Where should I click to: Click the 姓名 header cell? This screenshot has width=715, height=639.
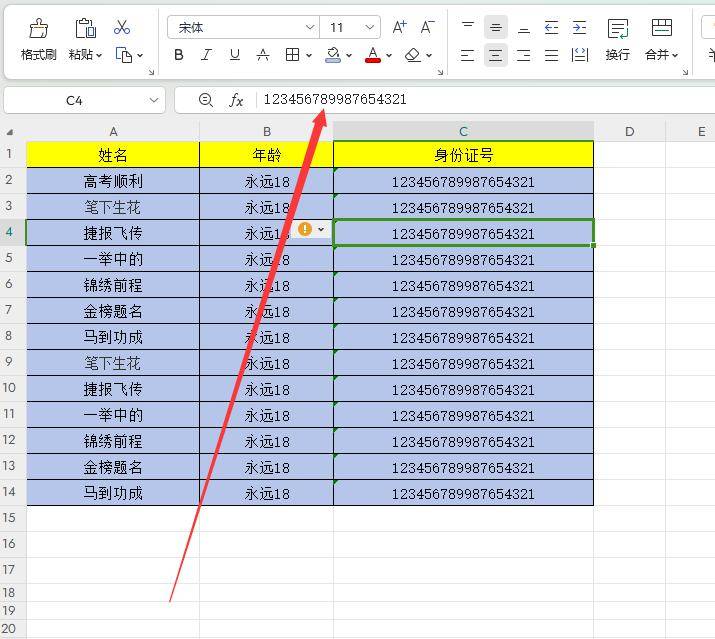pyautogui.click(x=113, y=155)
